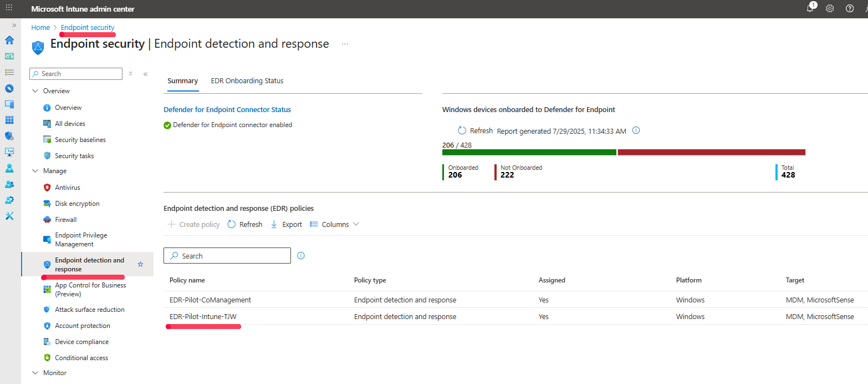Open Users icon in left rail
Image resolution: width=868 pixels, height=384 pixels.
[x=9, y=168]
